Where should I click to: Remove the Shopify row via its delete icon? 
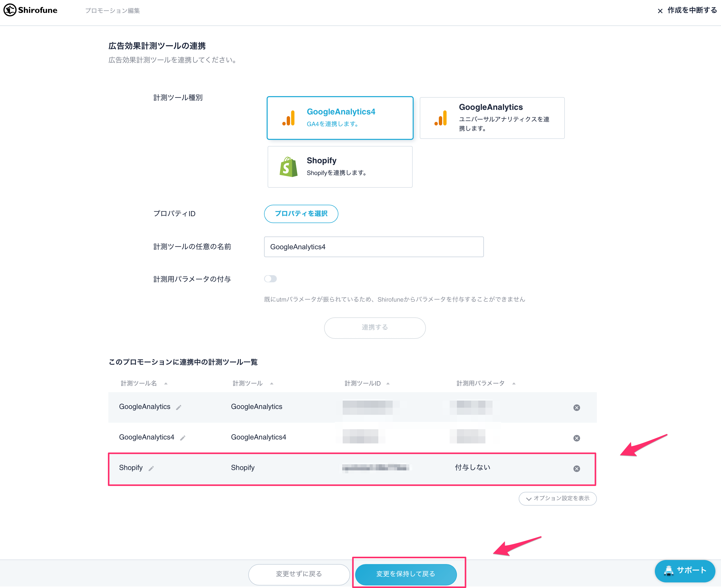[x=577, y=468]
